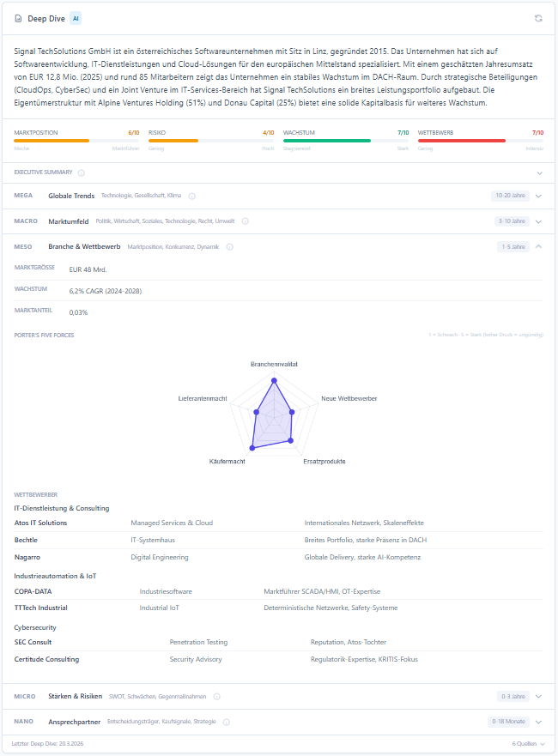Click the 1-5 Jahre badge
The image size is (558, 756).
pyautogui.click(x=513, y=246)
